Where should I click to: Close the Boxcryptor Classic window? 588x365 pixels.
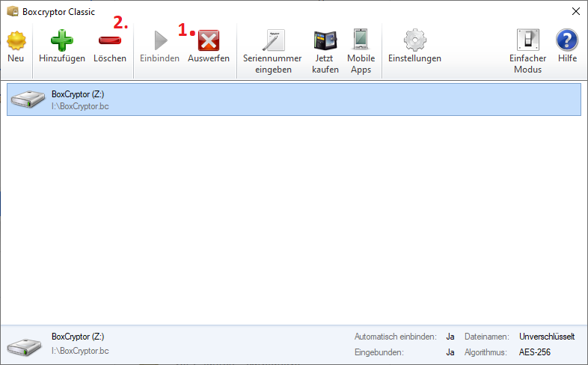576,11
